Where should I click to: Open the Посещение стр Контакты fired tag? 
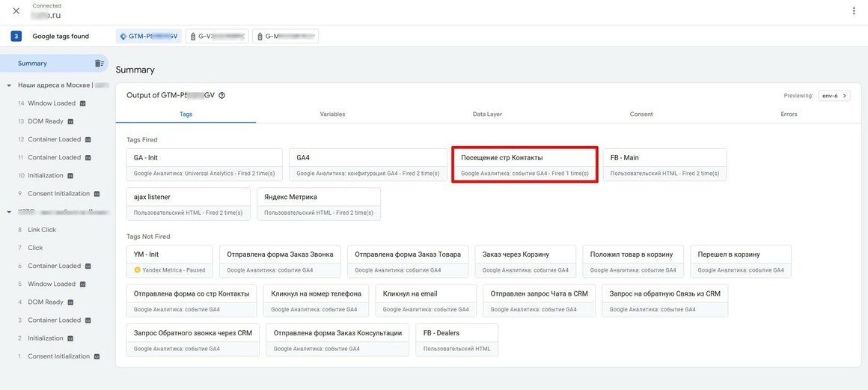pos(525,165)
